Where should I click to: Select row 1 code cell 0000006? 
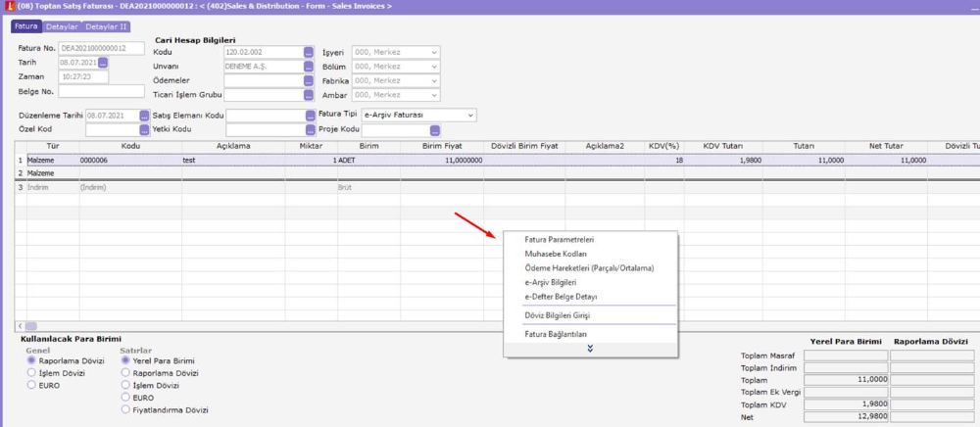[130, 160]
